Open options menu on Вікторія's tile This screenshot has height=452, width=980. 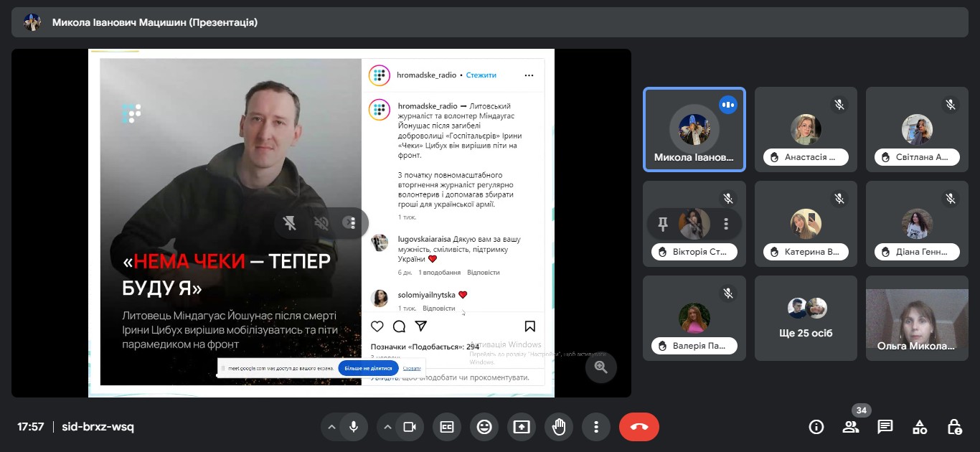click(x=726, y=225)
